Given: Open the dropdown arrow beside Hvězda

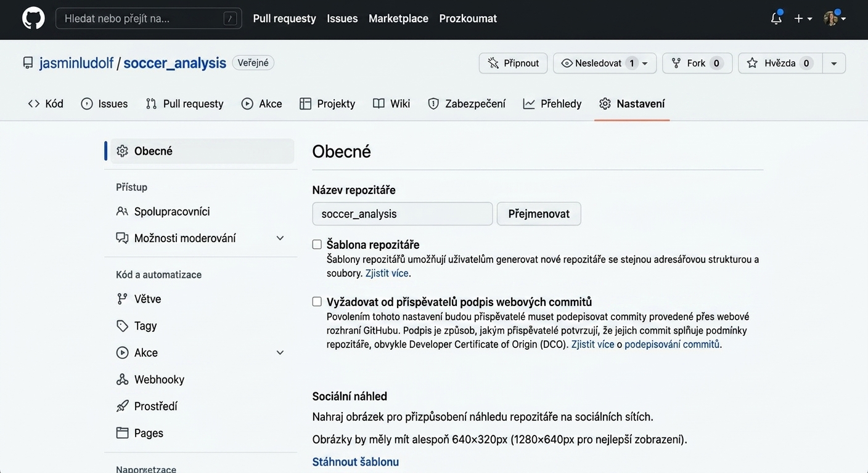Looking at the screenshot, I should (834, 63).
